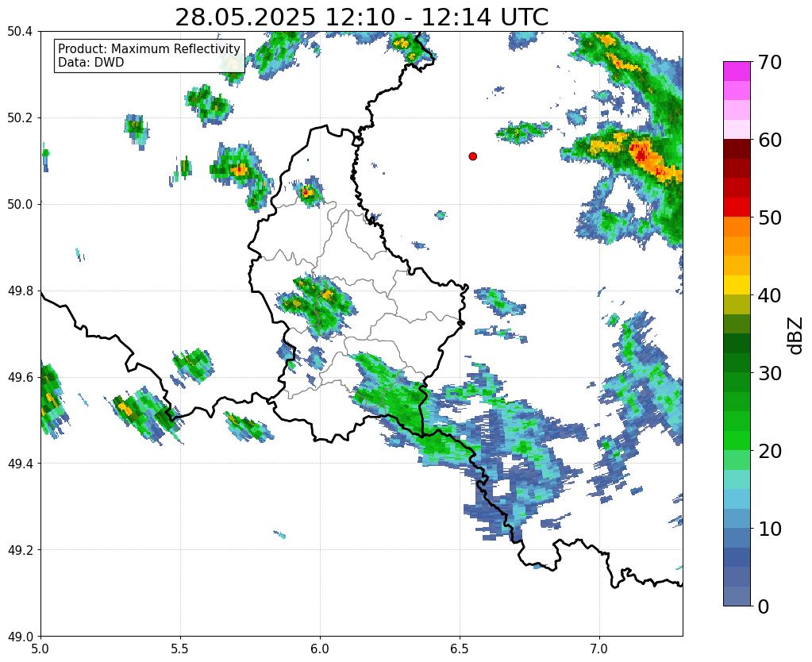Click the 49.4 latitude axis label
This screenshot has height=662, width=812.
pyautogui.click(x=20, y=464)
